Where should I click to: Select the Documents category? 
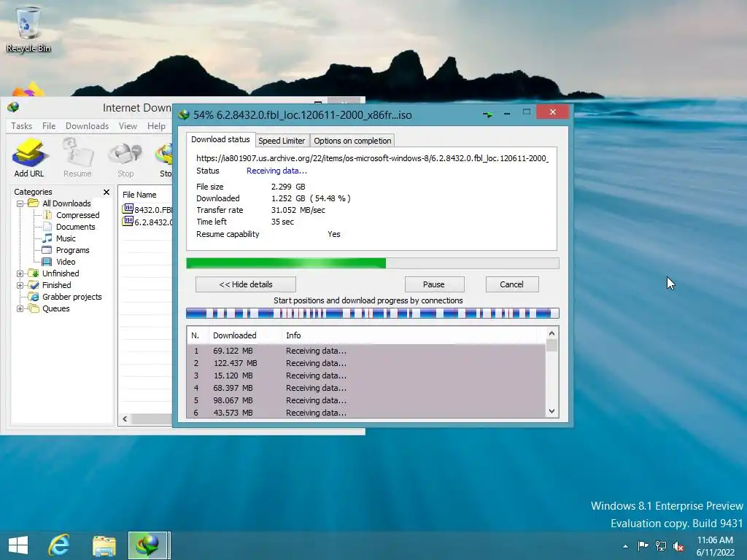pos(75,227)
